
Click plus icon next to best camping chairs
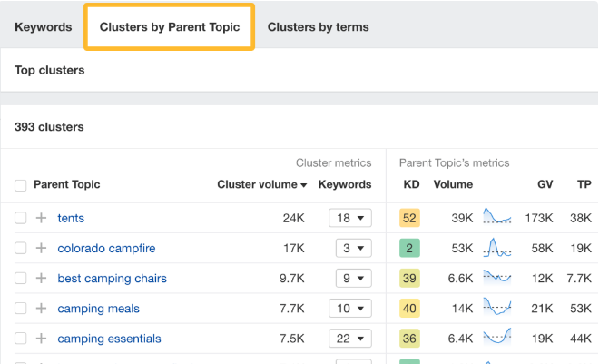41,279
